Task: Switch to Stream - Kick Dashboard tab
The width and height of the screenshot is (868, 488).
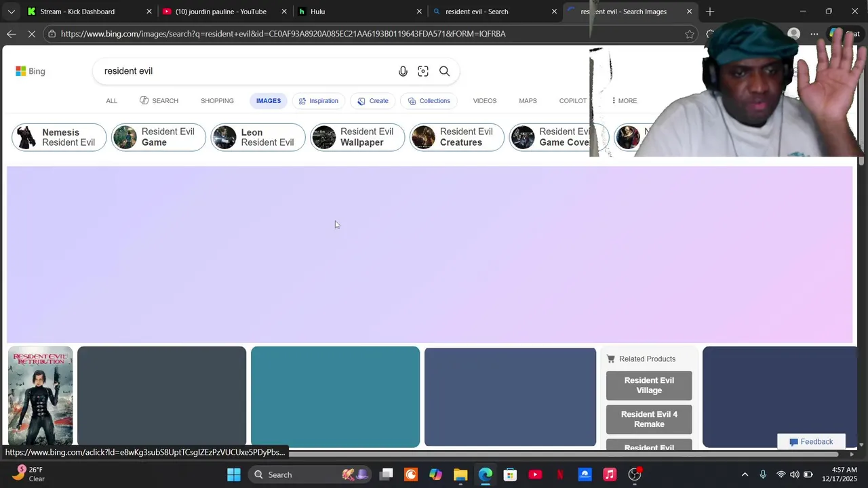Action: (x=90, y=12)
